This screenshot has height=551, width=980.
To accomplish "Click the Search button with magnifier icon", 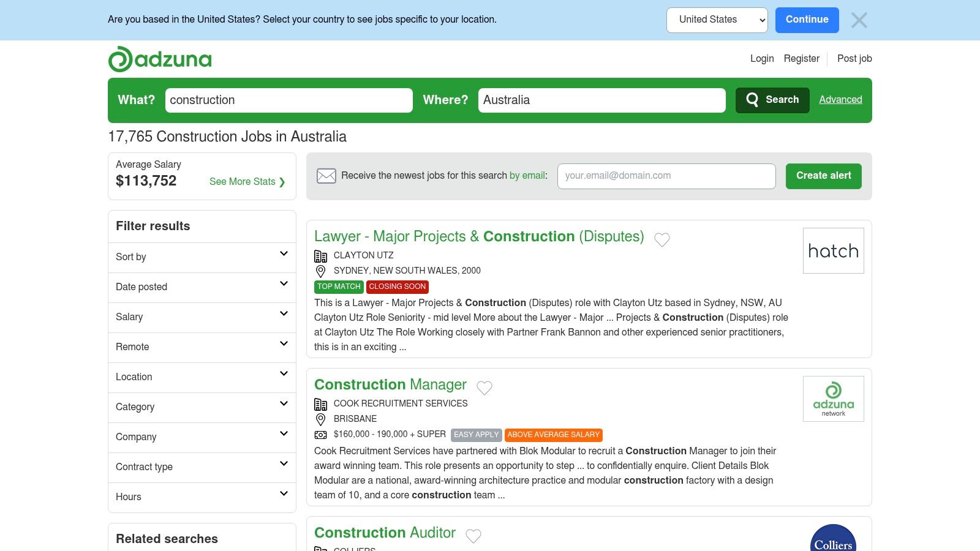I will tap(772, 100).
